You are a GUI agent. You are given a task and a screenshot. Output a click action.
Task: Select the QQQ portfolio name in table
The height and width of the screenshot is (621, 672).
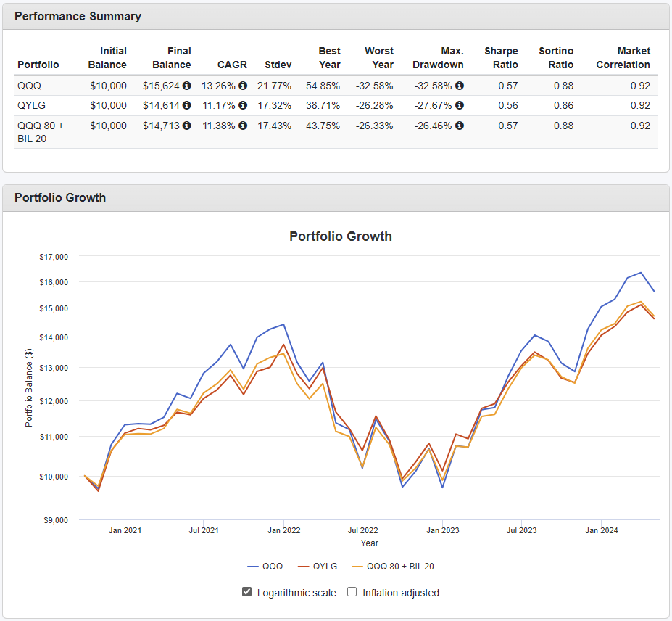coord(29,86)
